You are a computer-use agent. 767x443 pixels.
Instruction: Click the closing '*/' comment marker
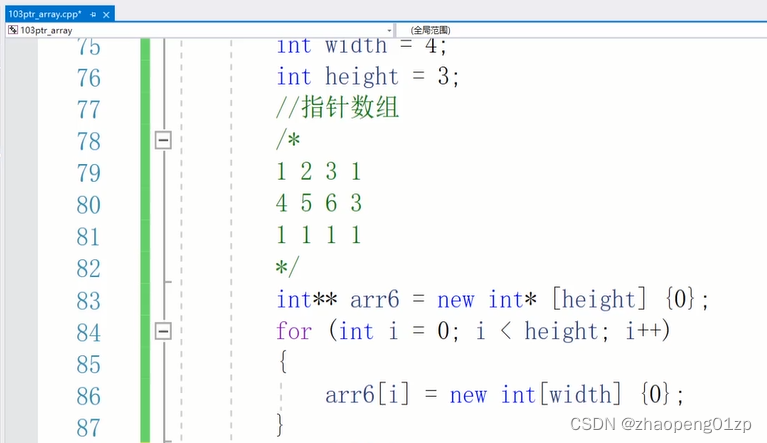point(287,267)
